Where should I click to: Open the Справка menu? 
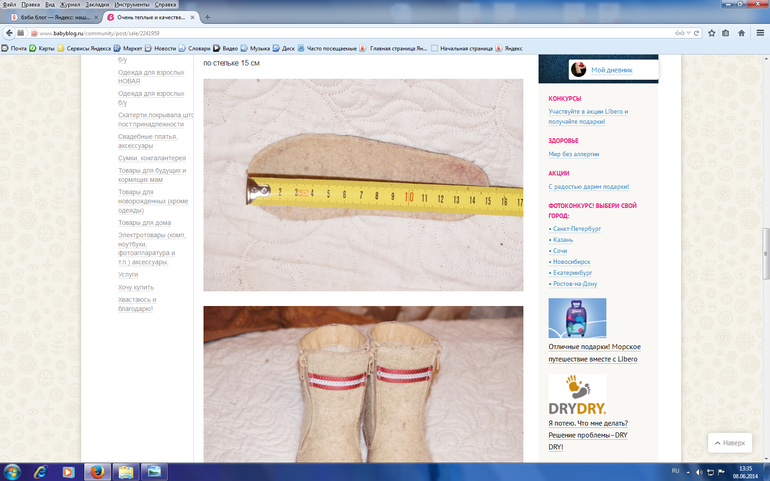pos(165,4)
